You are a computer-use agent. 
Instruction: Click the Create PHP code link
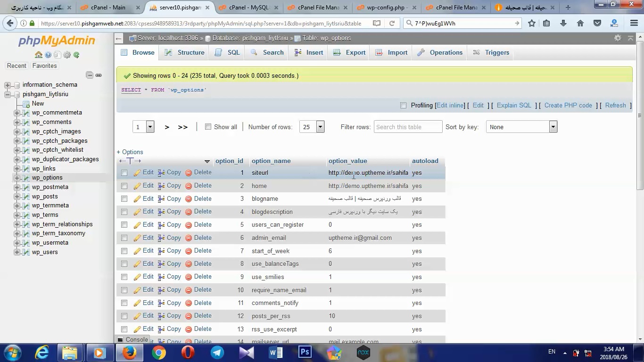click(568, 106)
